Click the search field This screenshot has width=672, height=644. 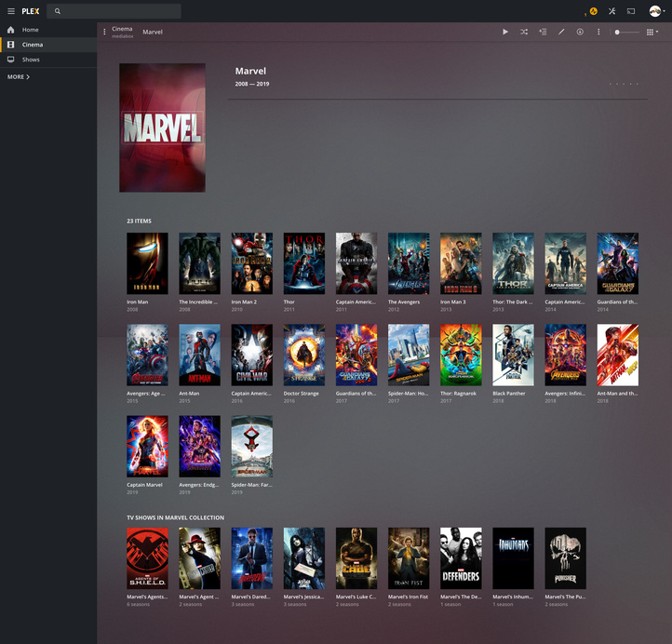click(114, 11)
